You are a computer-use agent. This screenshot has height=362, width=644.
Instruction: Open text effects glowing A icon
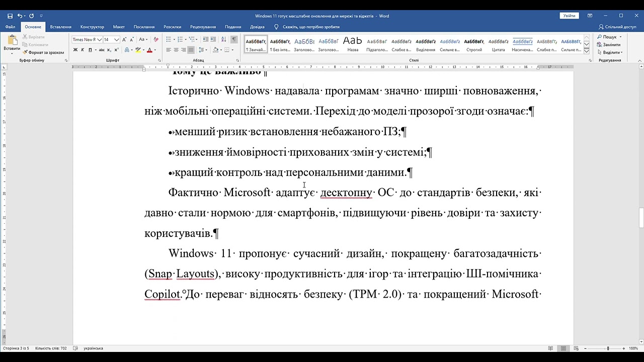(x=126, y=50)
